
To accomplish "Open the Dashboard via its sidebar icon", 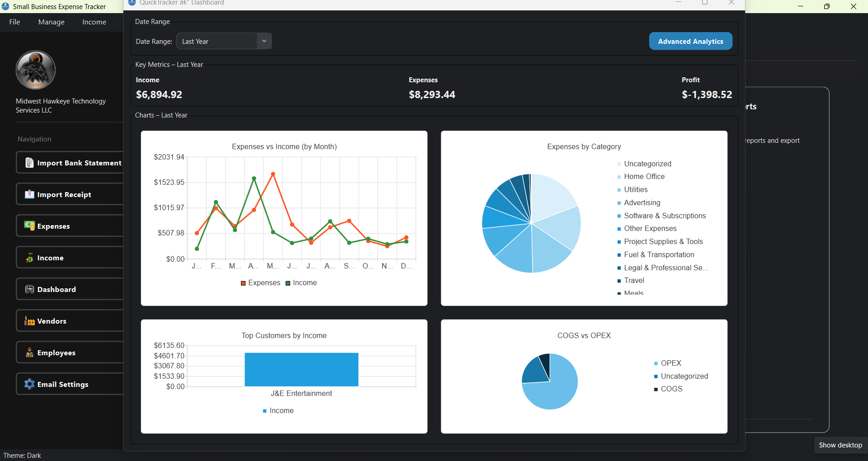I will point(29,289).
